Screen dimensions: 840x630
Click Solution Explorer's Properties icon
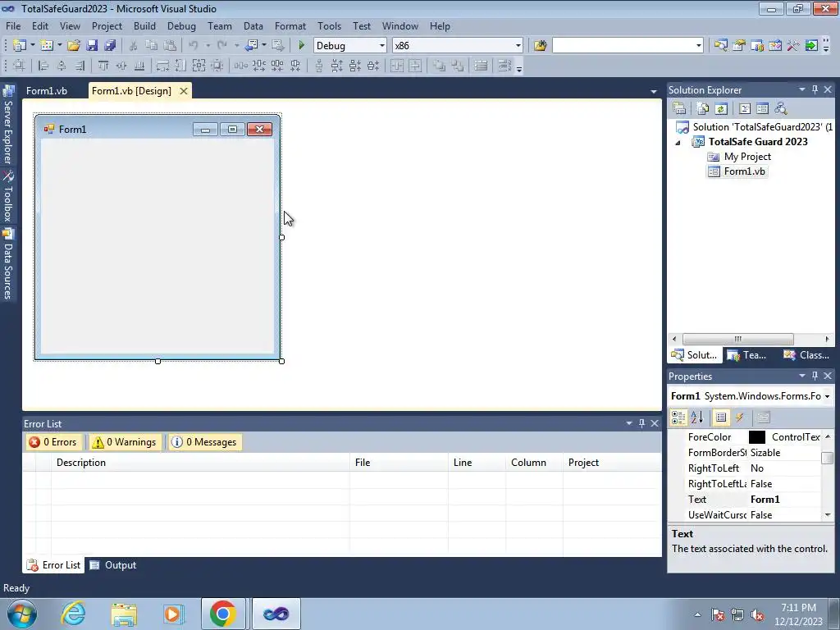[679, 108]
